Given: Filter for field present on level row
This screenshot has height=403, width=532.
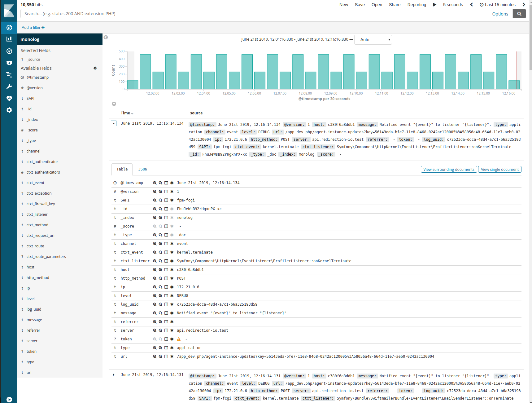Looking at the screenshot, I should pos(172,296).
